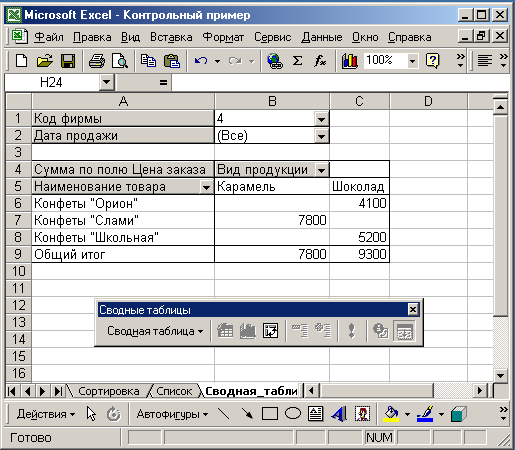Click the Paste clipboard icon
This screenshot has height=450, width=515.
172,61
